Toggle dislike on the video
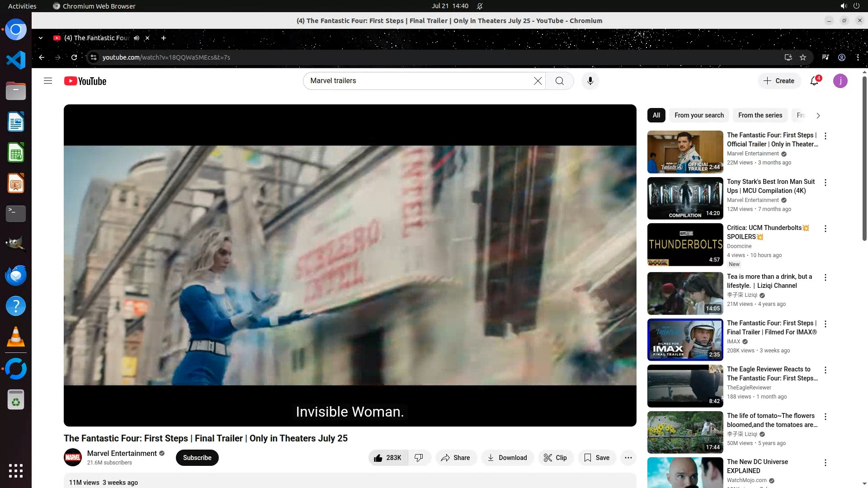This screenshot has width=868, height=488. point(419,458)
